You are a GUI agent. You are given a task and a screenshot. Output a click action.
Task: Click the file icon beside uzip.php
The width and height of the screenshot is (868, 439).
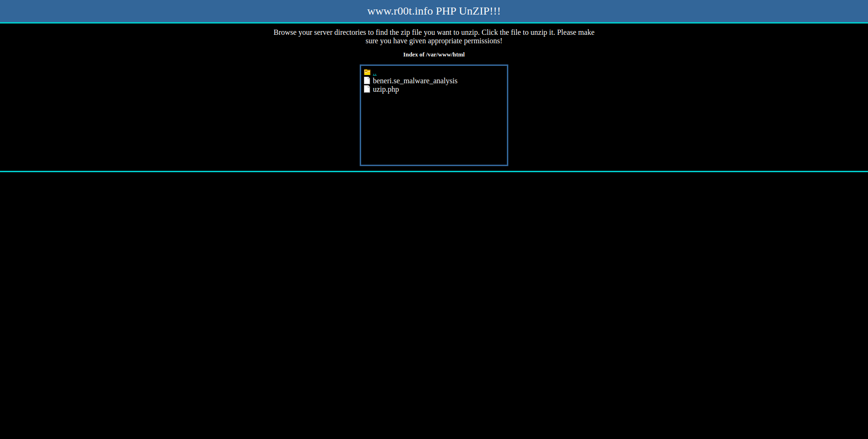367,89
